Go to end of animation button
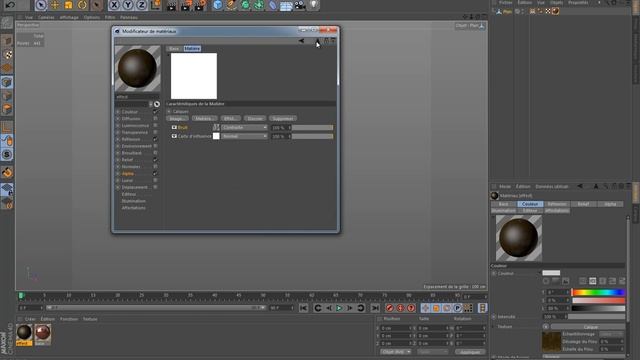Viewport: 640px width, 360px height. (375, 308)
